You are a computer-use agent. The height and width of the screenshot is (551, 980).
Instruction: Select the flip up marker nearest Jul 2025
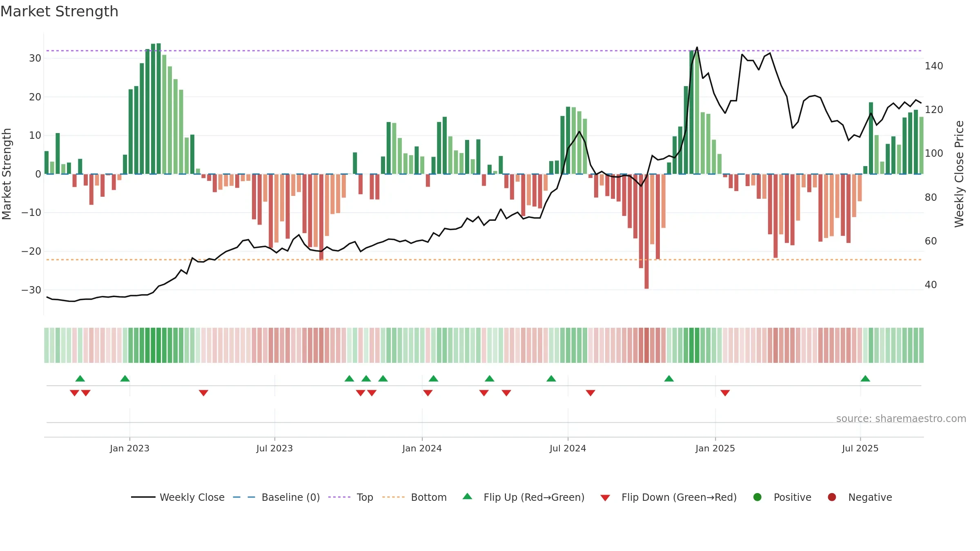[865, 378]
